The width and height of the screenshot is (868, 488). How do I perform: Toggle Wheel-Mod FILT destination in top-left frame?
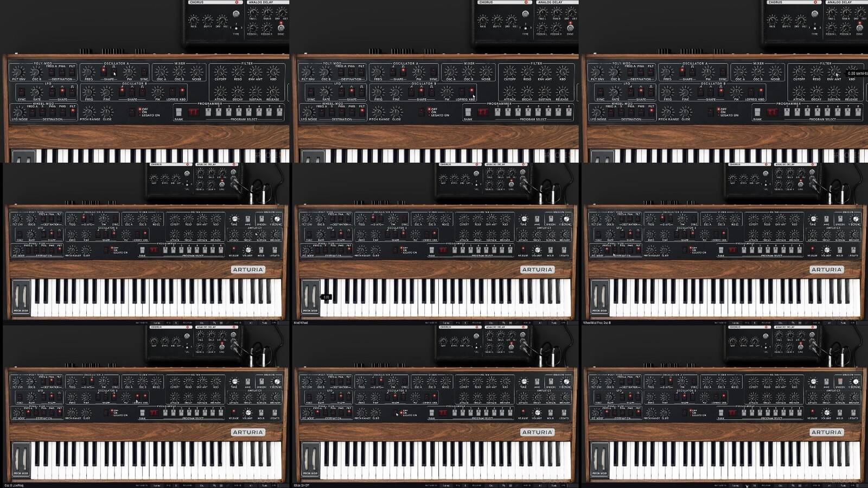tap(72, 112)
